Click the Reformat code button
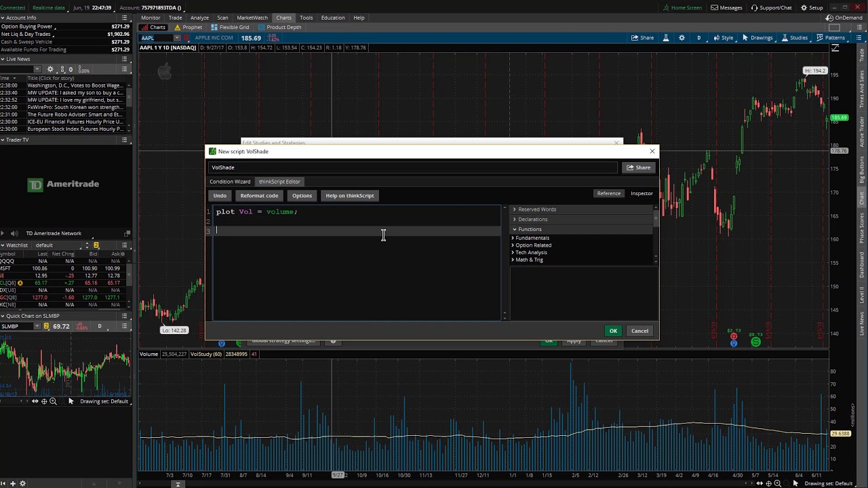The image size is (868, 488). point(259,196)
